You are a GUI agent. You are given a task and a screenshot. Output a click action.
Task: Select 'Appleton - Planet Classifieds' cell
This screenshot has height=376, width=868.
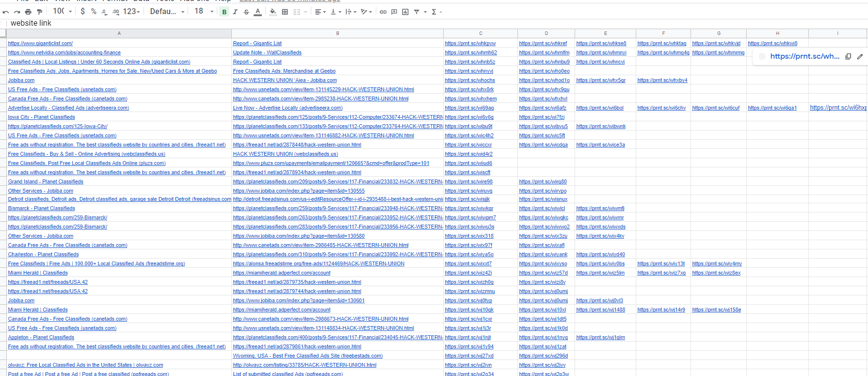119,337
